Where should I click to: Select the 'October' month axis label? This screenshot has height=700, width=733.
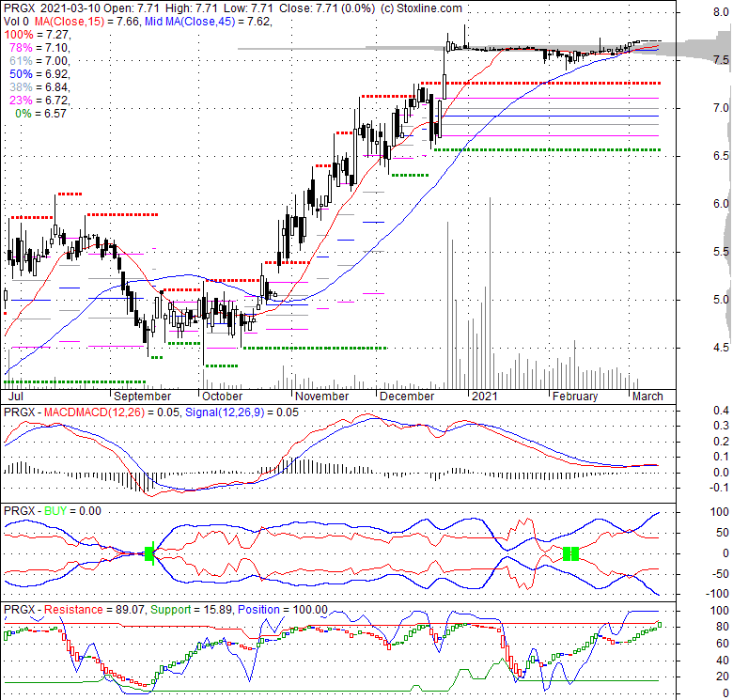tap(222, 397)
